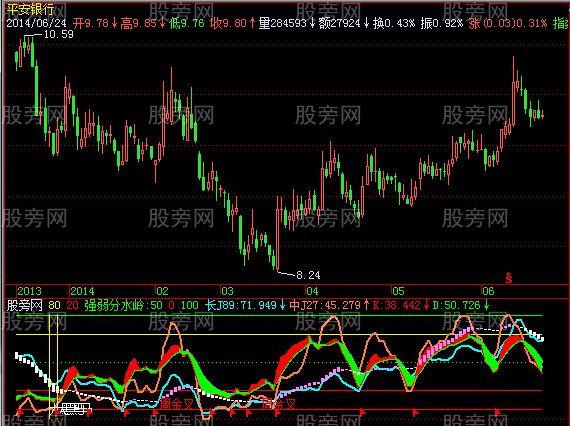570x426 pixels.
Task: Click the 8.24 lowest price label
Action: (x=308, y=275)
